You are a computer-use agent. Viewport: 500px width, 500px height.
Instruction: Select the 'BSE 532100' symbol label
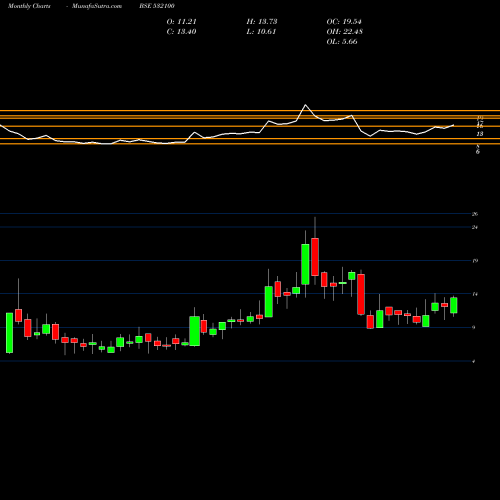point(157,6)
